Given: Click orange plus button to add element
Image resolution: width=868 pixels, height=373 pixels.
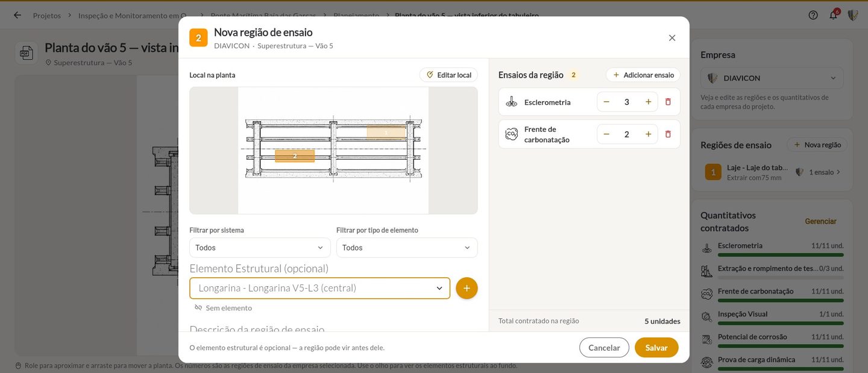Looking at the screenshot, I should tap(467, 288).
